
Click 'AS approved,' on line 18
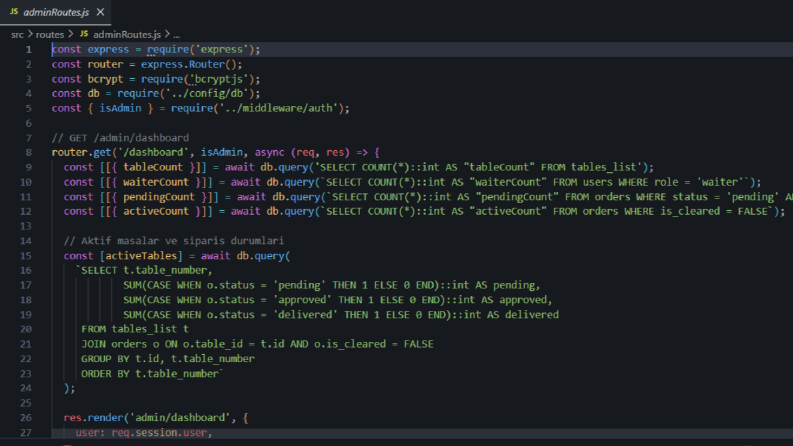point(516,300)
